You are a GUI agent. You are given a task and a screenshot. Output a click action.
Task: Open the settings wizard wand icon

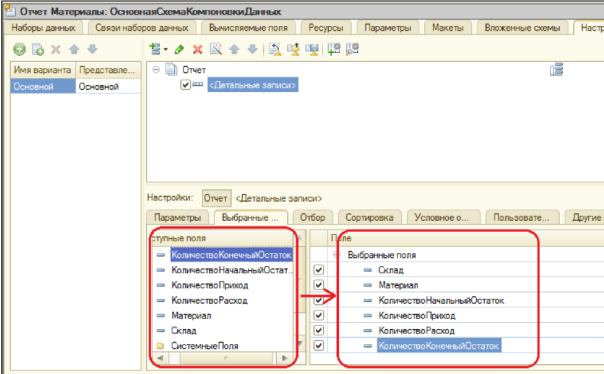[216, 49]
